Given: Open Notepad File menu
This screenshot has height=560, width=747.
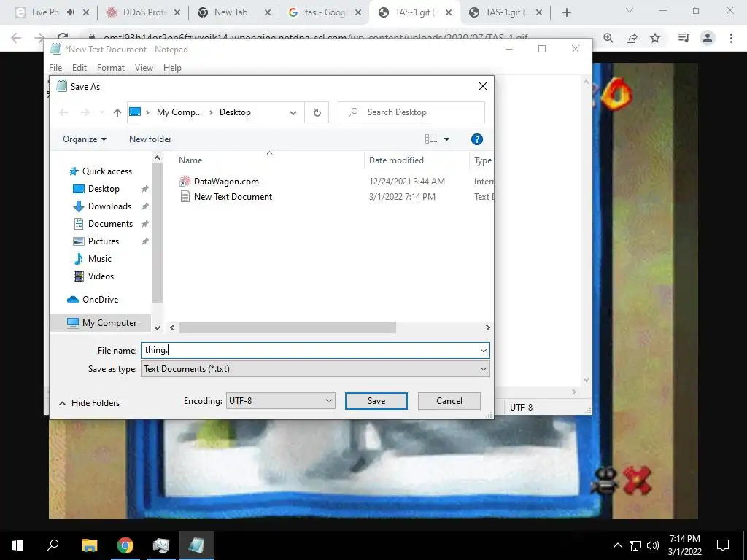Looking at the screenshot, I should click(x=55, y=68).
